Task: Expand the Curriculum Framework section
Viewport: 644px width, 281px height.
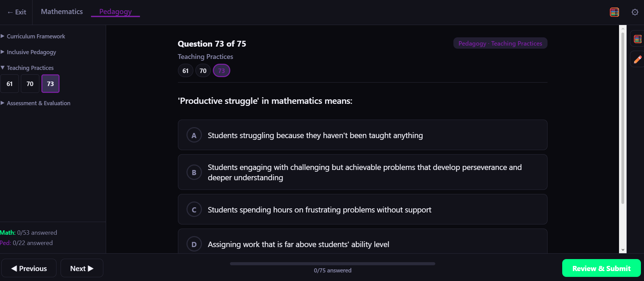Action: (x=36, y=36)
